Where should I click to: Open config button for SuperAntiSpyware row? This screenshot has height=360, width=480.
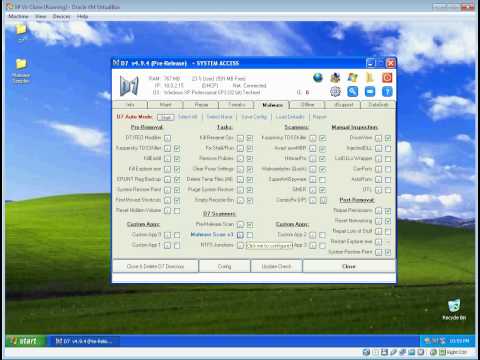312,180
